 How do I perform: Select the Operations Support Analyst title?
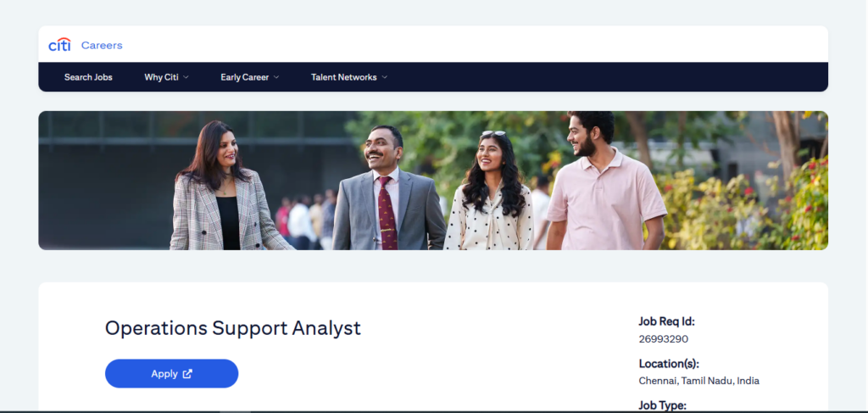pyautogui.click(x=232, y=328)
